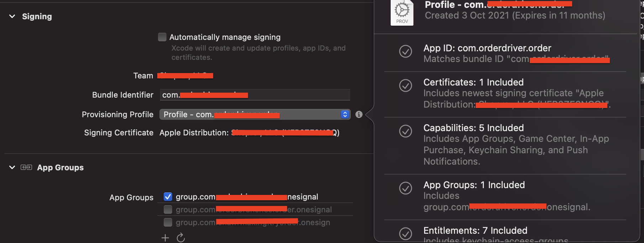Add a new app group with plus button
This screenshot has width=644, height=243.
[x=165, y=238]
